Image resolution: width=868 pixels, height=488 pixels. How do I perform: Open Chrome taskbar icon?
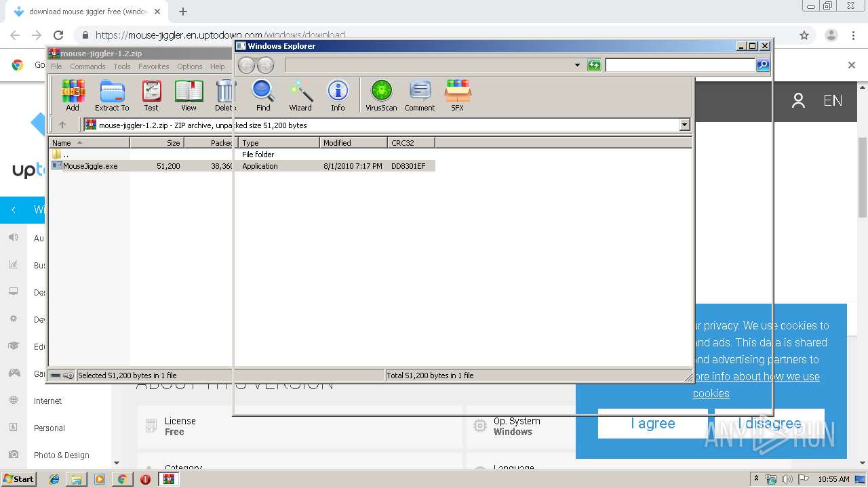pos(122,479)
